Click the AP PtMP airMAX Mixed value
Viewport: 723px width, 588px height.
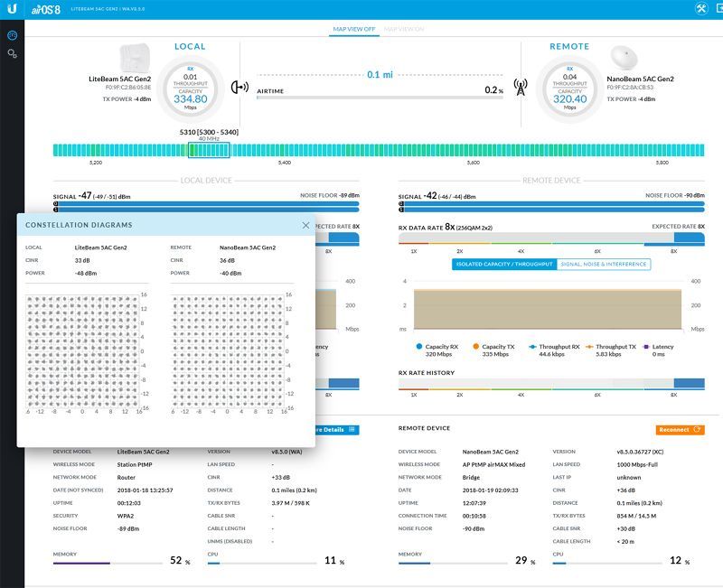click(493, 464)
